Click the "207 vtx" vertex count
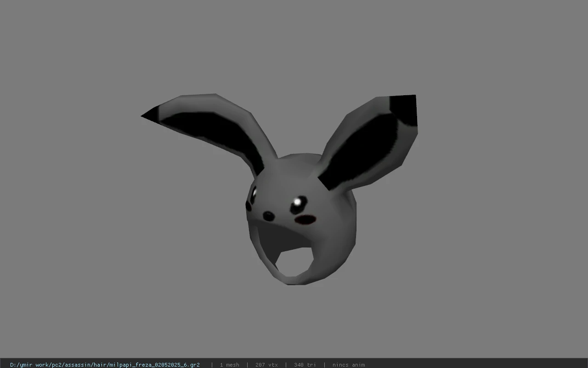Screen dimensions: 588x368 [x=266, y=365]
